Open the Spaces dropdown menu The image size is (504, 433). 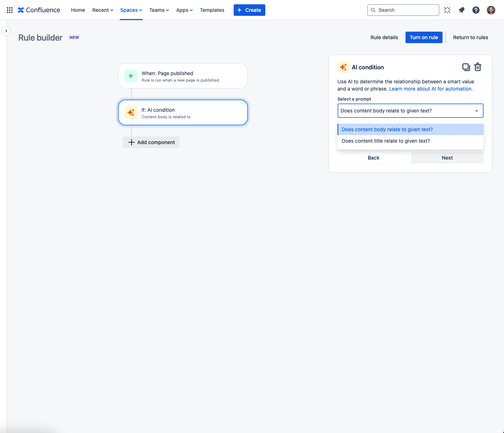tap(131, 10)
